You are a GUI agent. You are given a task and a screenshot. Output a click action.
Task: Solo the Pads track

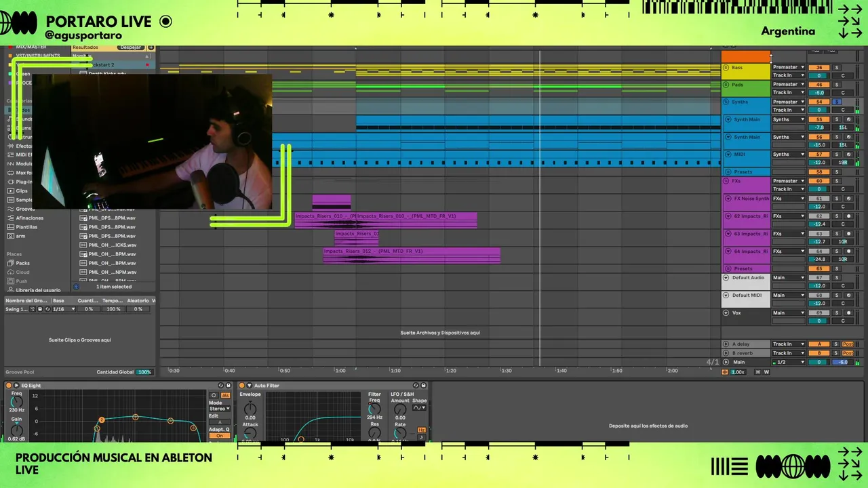(837, 85)
